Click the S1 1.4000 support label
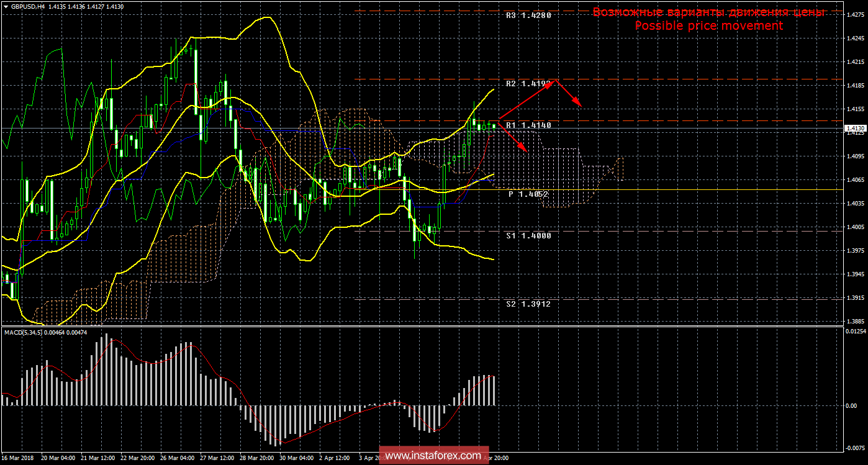The width and height of the screenshot is (868, 465). coord(528,236)
